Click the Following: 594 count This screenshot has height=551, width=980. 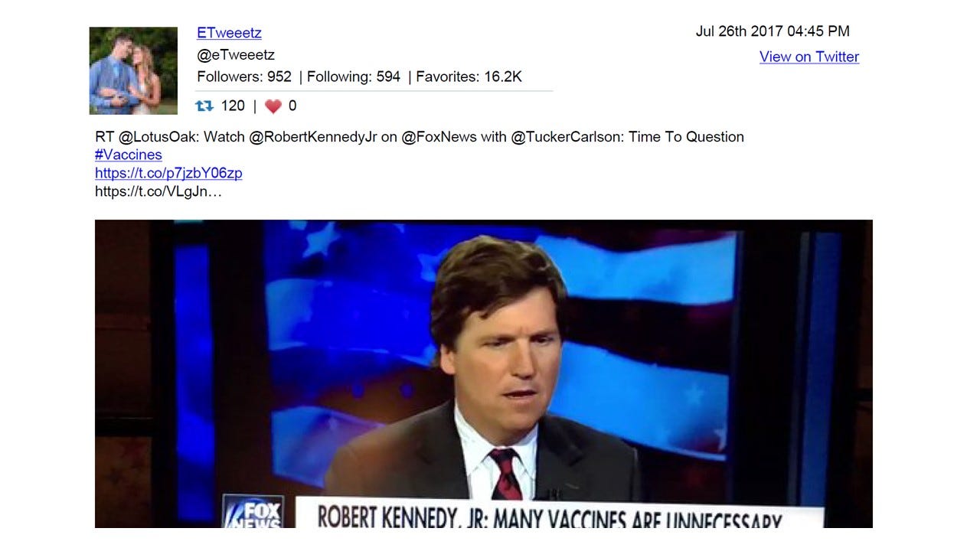[354, 77]
